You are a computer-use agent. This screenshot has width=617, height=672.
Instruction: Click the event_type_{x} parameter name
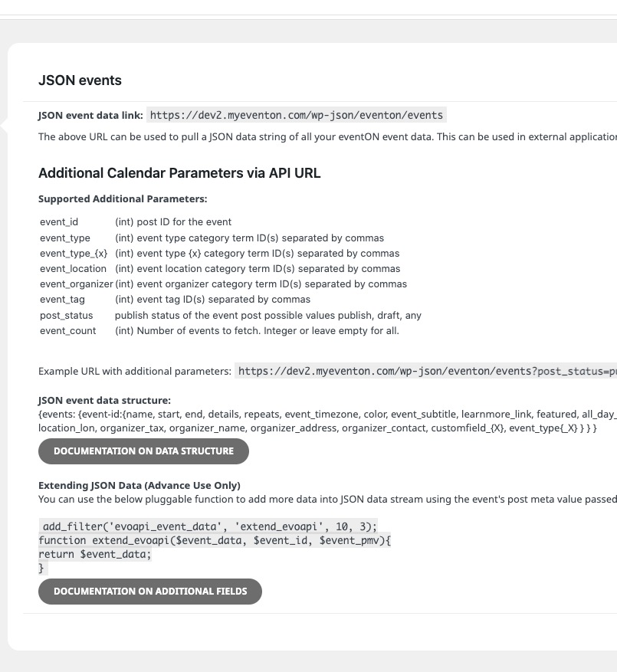tap(74, 254)
